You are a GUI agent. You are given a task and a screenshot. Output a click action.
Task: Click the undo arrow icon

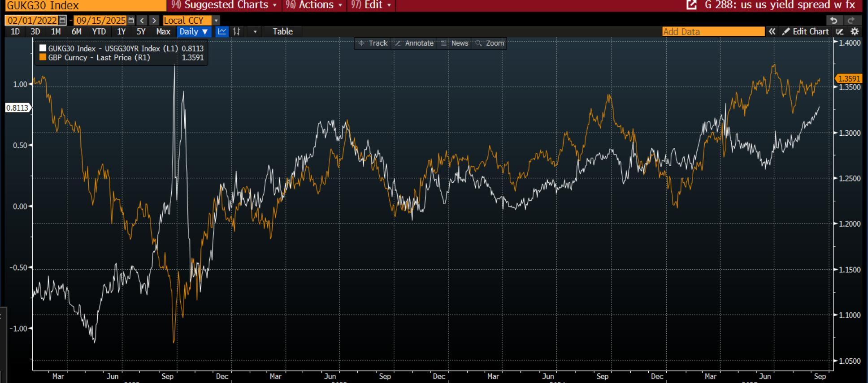point(833,21)
